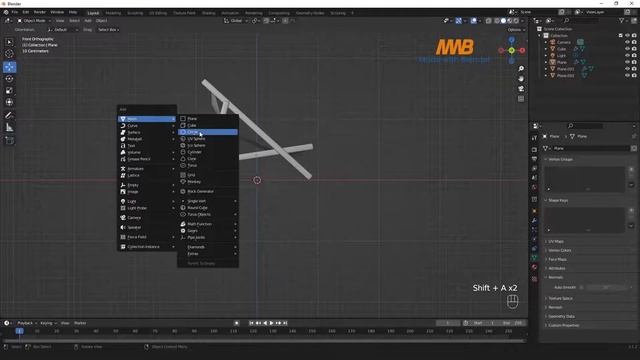Image resolution: width=640 pixels, height=360 pixels.
Task: Open the Playback menu in the timeline
Action: [x=26, y=323]
